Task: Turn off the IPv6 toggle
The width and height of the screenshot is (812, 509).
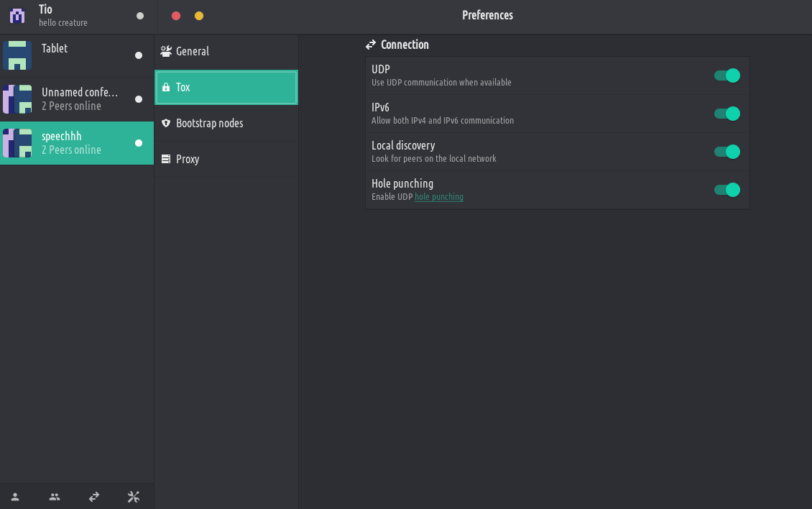Action: [727, 114]
